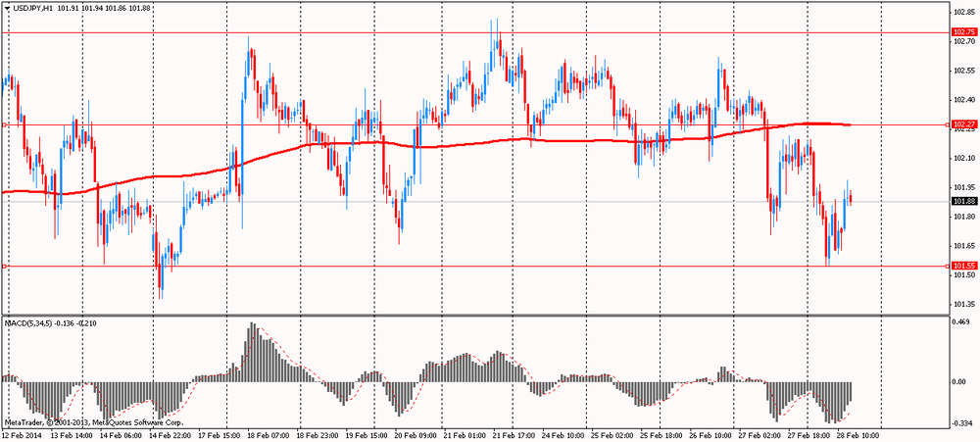This screenshot has height=442, width=980.
Task: Select the red 102.75 price tag
Action: (963, 32)
